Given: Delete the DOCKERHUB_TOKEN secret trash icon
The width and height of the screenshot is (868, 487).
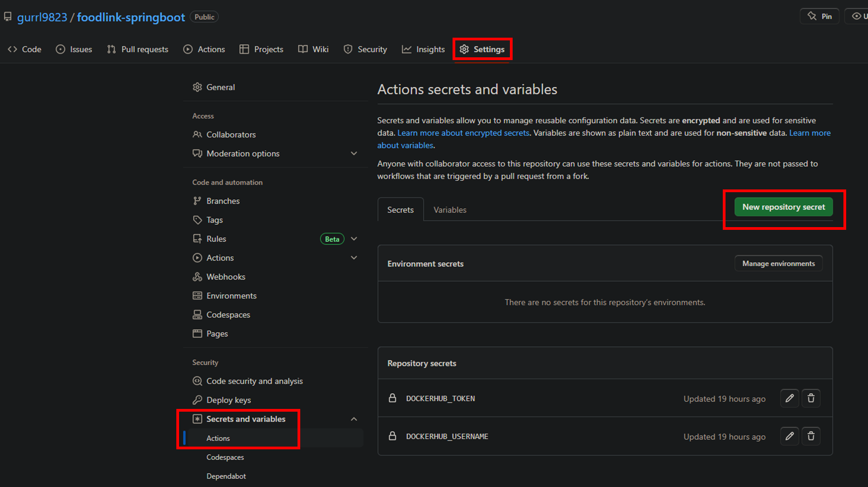Looking at the screenshot, I should 811,399.
